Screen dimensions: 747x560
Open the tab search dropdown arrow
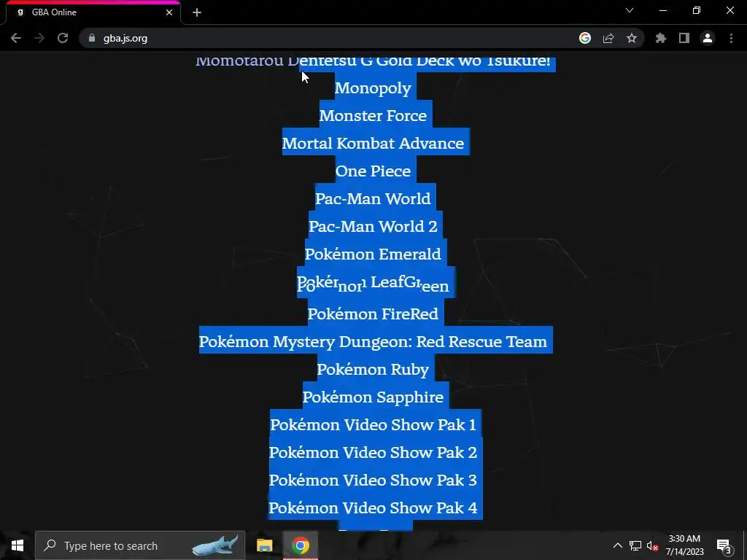[x=630, y=10]
